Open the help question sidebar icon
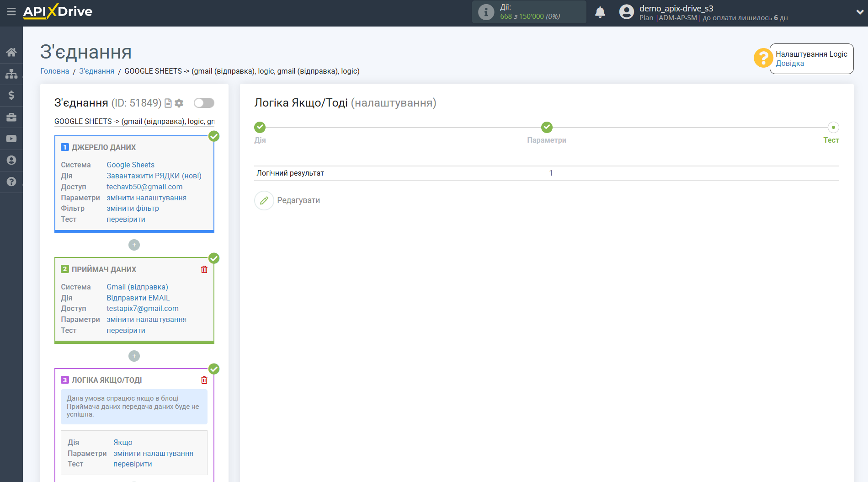Image resolution: width=868 pixels, height=482 pixels. coord(11,182)
